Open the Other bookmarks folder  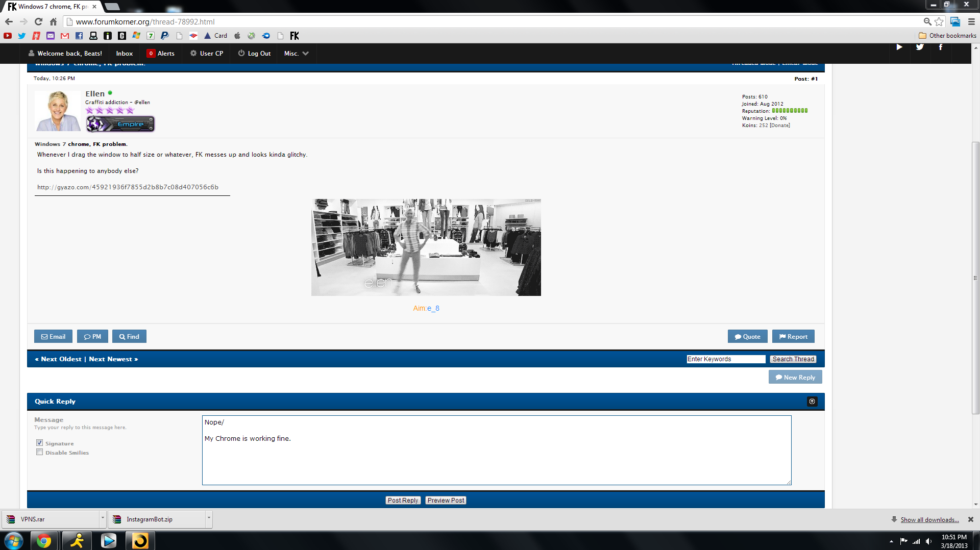pos(947,36)
